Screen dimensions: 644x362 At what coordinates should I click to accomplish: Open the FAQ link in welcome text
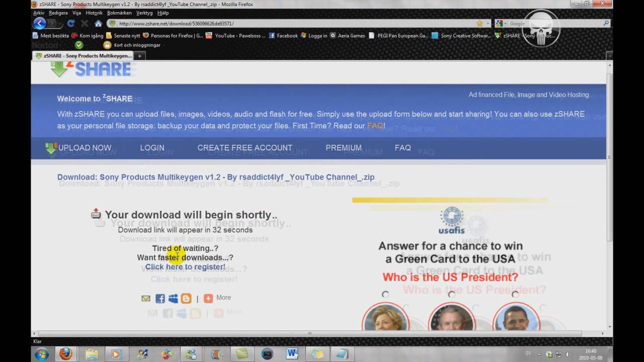point(375,126)
